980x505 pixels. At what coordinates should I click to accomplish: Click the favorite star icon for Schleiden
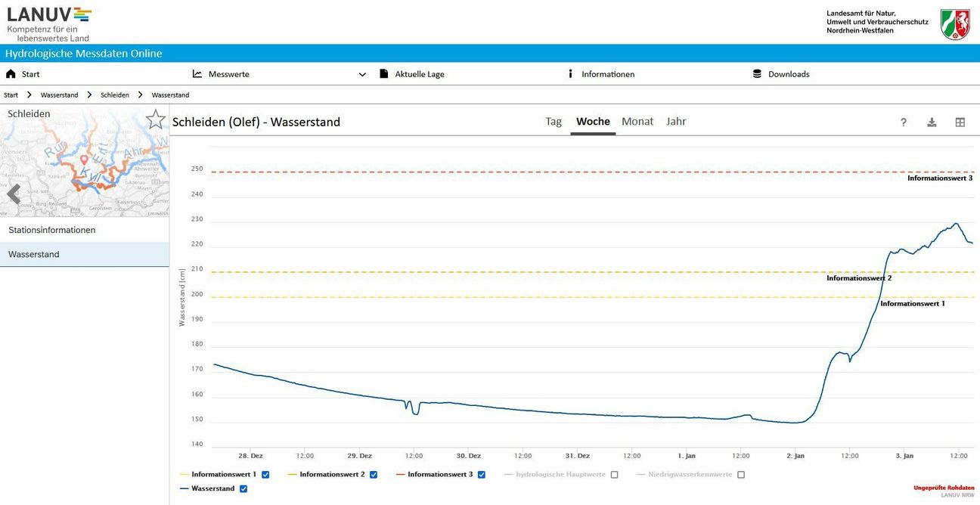pyautogui.click(x=156, y=119)
